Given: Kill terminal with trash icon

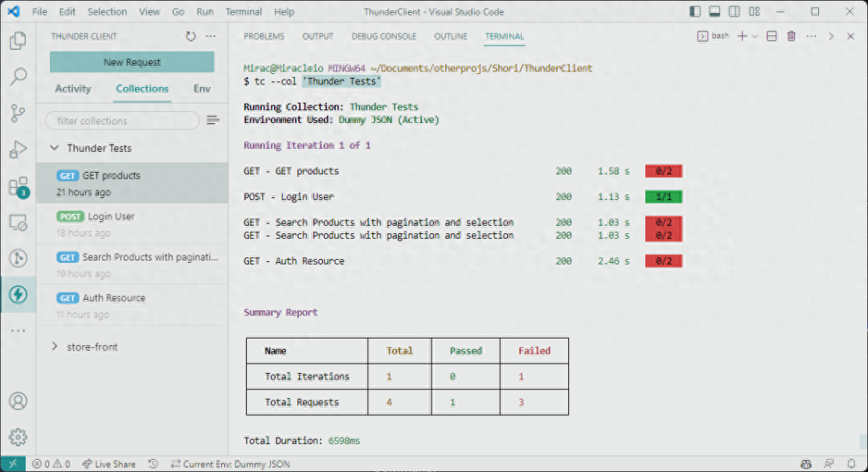Looking at the screenshot, I should 792,36.
